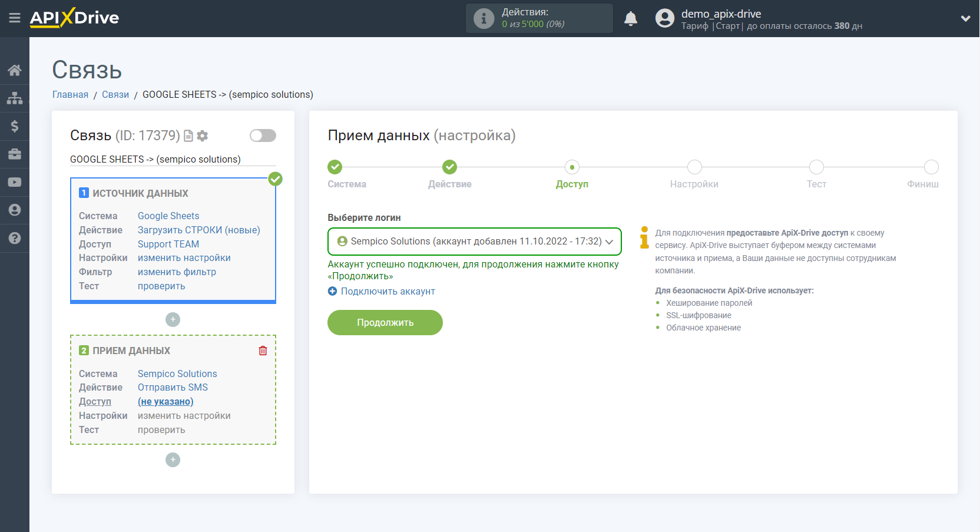
Task: Click the Продолжить button
Action: 385,322
